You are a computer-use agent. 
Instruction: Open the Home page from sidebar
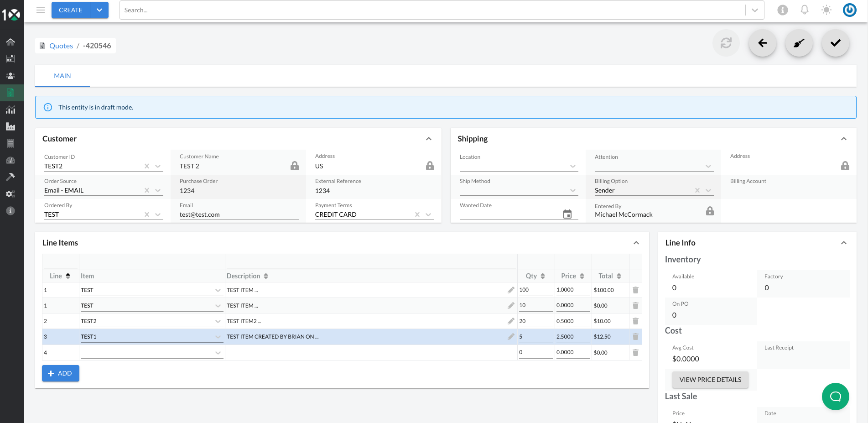(10, 42)
